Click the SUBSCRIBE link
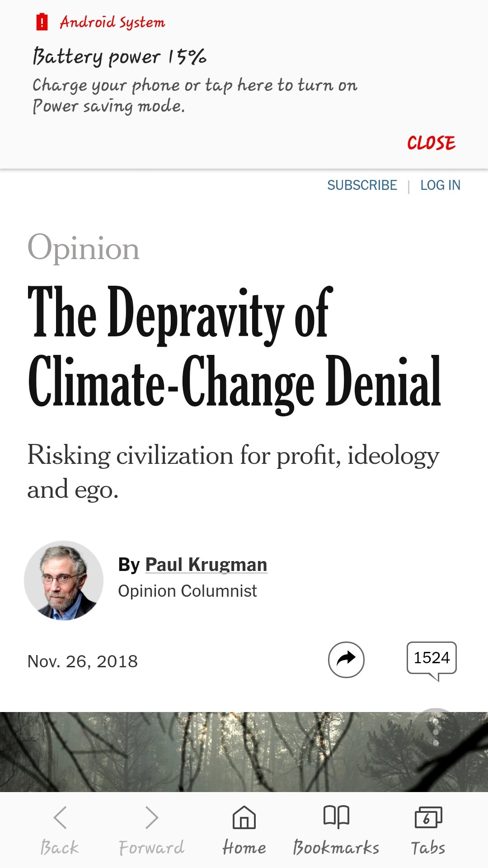The width and height of the screenshot is (488, 868). click(x=362, y=185)
